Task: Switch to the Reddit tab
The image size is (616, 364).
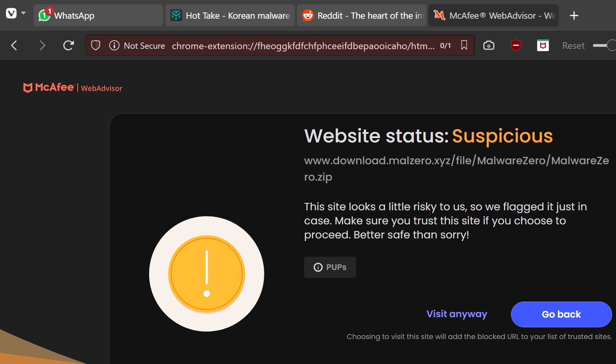Action: [x=361, y=16]
